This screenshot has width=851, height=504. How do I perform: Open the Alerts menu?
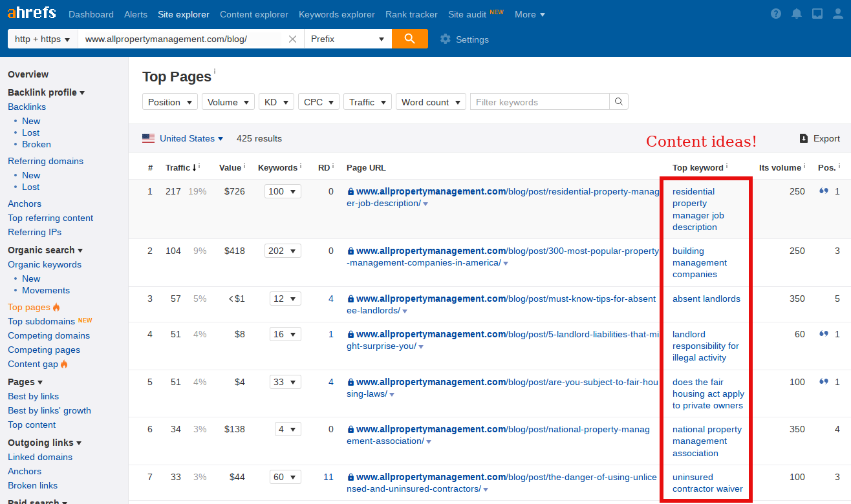pyautogui.click(x=136, y=14)
